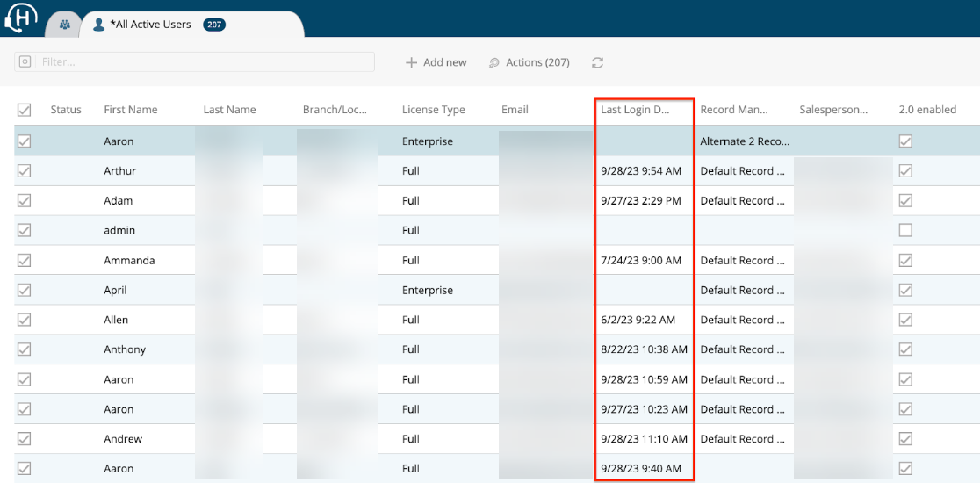Screen dimensions: 980x490
Task: Sort by the Branch/Loc... column header
Action: [x=334, y=110]
